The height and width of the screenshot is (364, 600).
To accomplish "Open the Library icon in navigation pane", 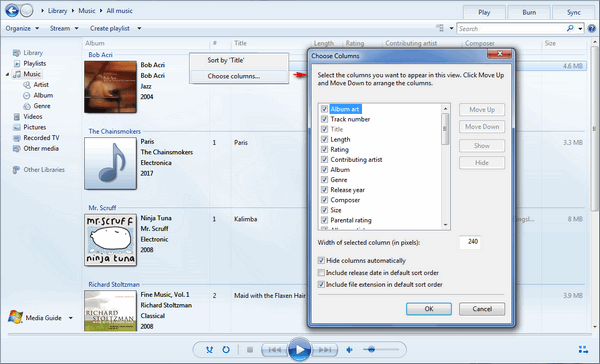I will [x=16, y=53].
